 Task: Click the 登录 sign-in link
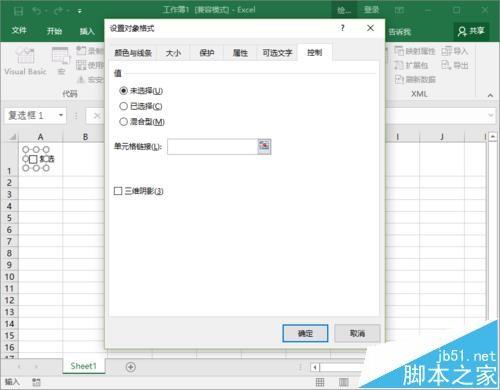[x=371, y=10]
